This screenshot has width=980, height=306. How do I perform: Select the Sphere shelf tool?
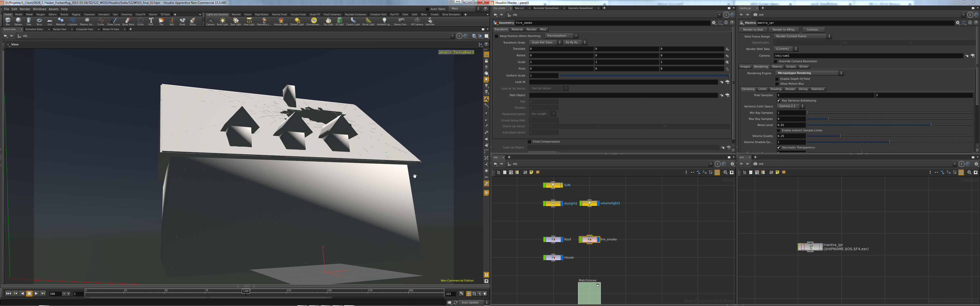coord(18,21)
